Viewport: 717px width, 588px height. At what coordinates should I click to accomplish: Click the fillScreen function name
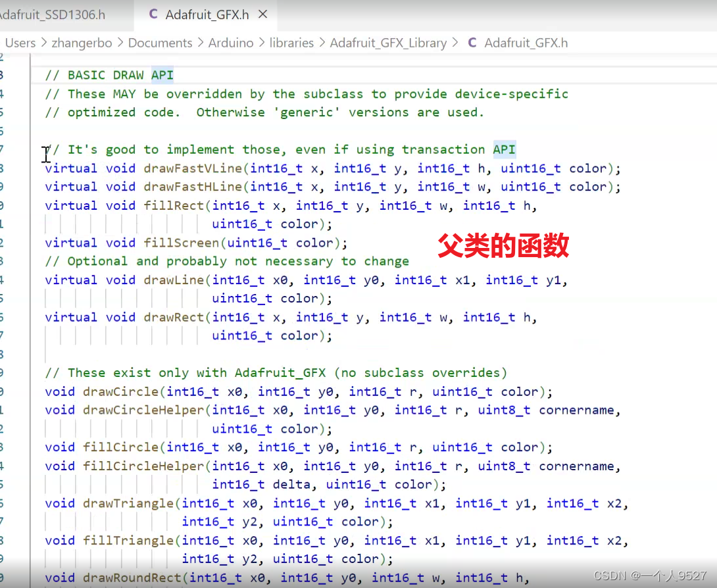[182, 243]
